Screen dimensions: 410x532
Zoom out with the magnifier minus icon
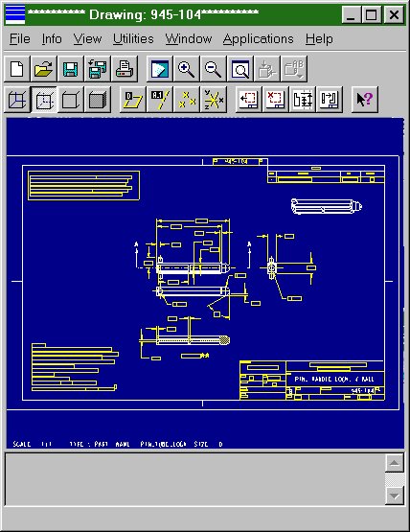pos(213,69)
